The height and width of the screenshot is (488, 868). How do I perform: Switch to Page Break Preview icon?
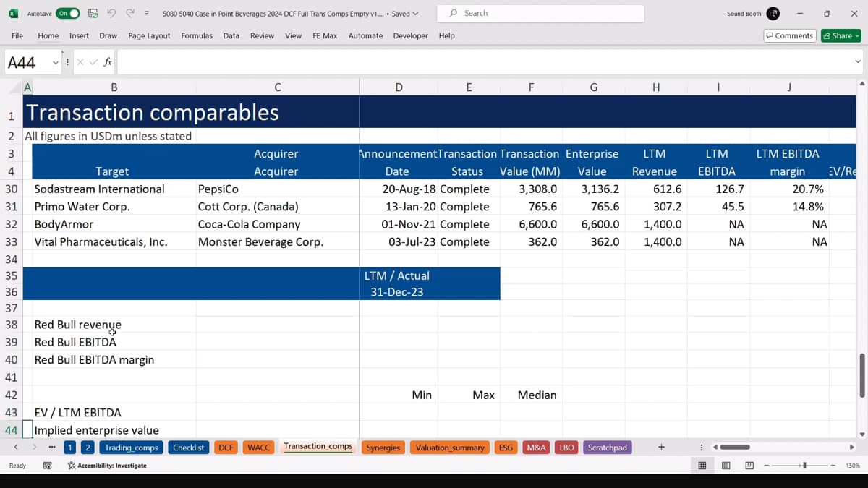(749, 466)
